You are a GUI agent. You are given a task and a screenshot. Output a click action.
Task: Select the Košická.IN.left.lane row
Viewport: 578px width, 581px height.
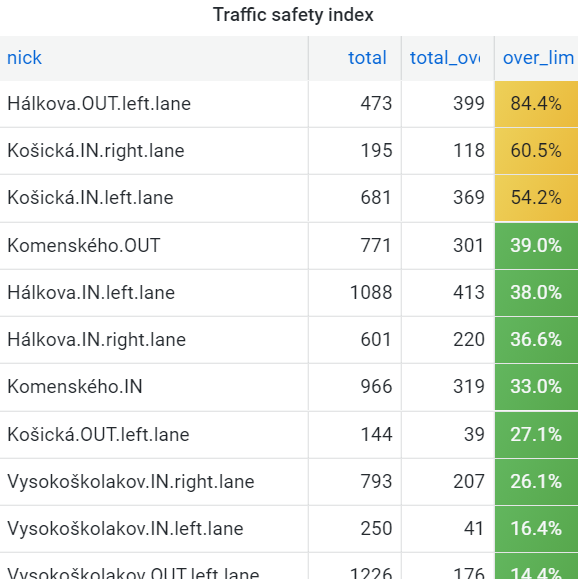pyautogui.click(x=289, y=198)
